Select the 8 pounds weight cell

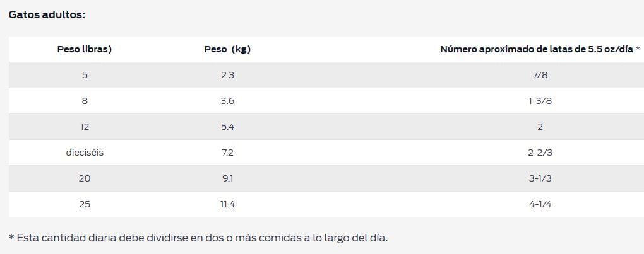(85, 101)
